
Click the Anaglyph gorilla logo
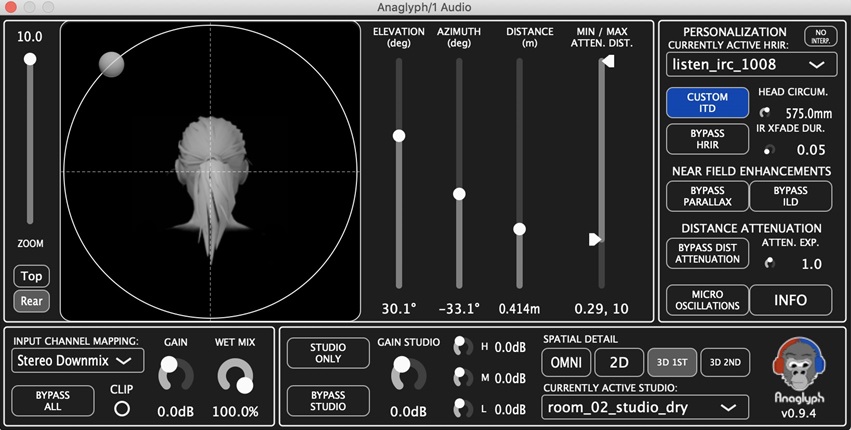pos(798,365)
